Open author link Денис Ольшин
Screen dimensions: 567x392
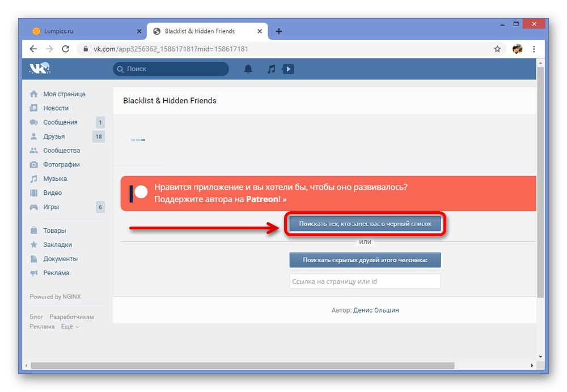tap(376, 310)
